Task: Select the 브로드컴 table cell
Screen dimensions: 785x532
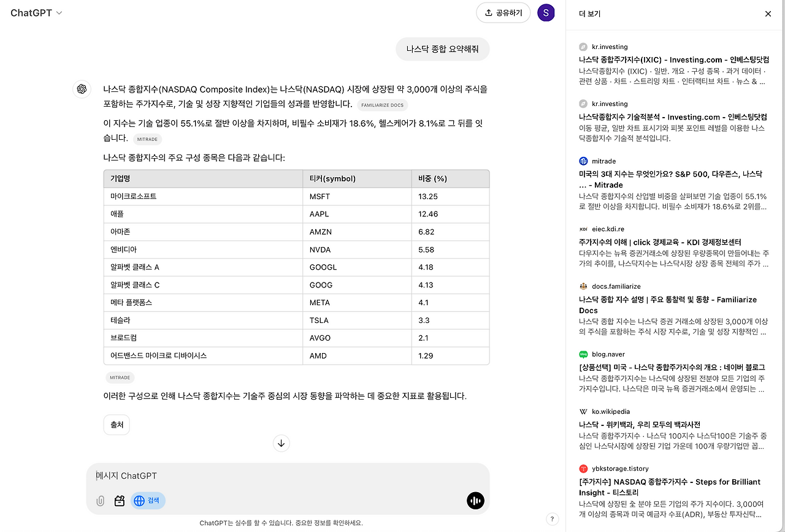Action: coord(204,338)
